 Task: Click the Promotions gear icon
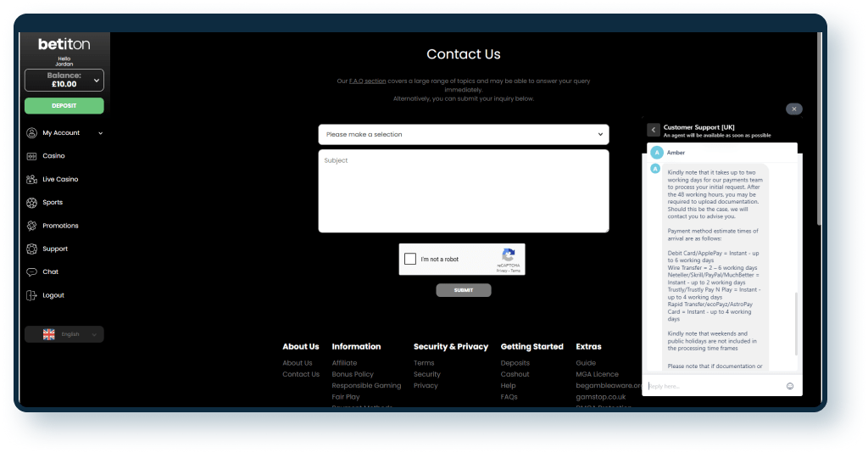tap(32, 226)
